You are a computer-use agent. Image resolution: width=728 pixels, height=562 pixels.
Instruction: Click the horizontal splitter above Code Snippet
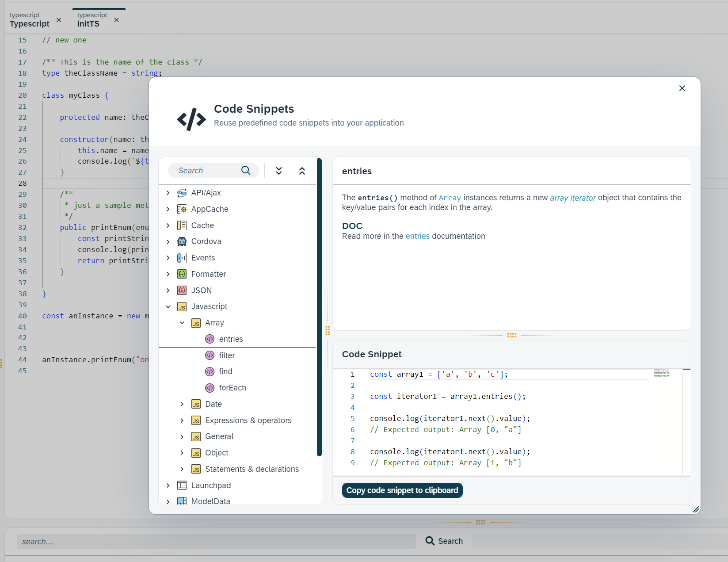pos(512,335)
